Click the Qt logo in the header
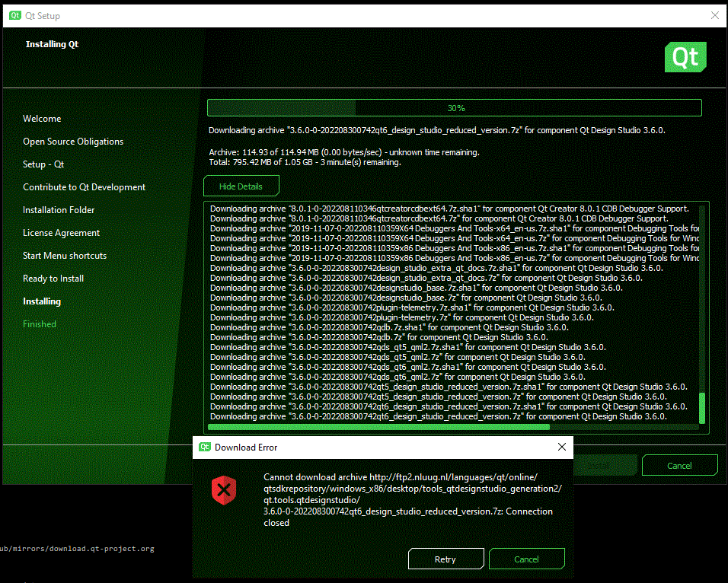 pos(685,57)
